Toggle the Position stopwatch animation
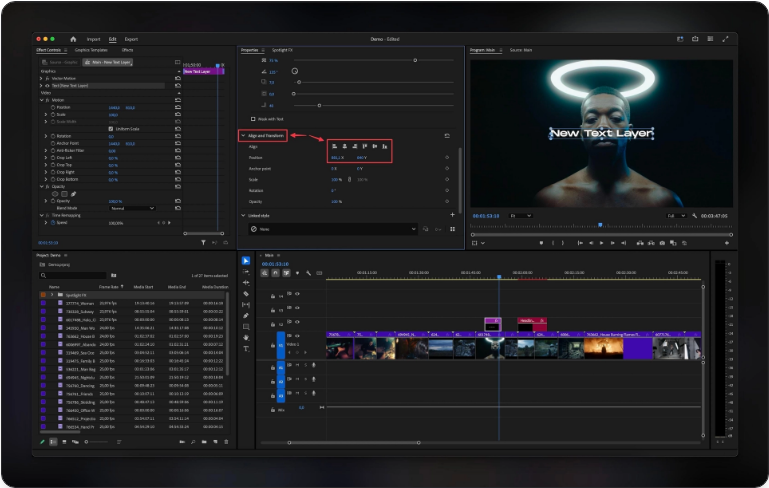This screenshot has height=488, width=769. click(x=52, y=107)
